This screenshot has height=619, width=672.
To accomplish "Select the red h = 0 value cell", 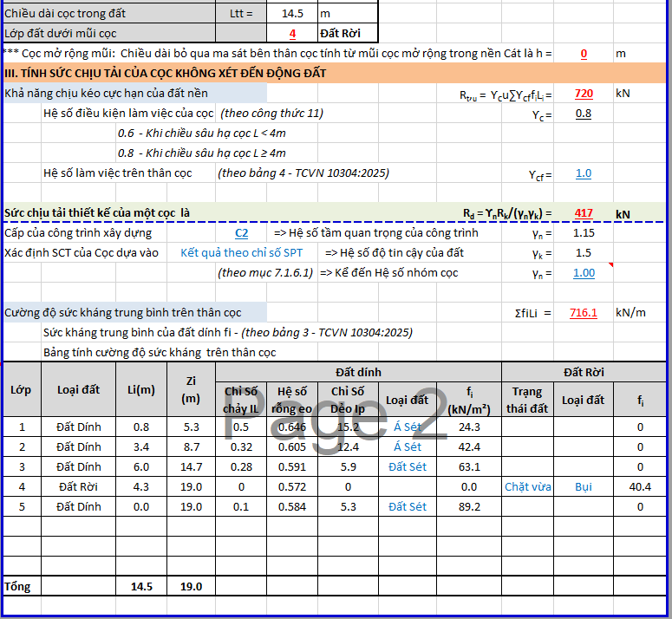I will coord(584,54).
